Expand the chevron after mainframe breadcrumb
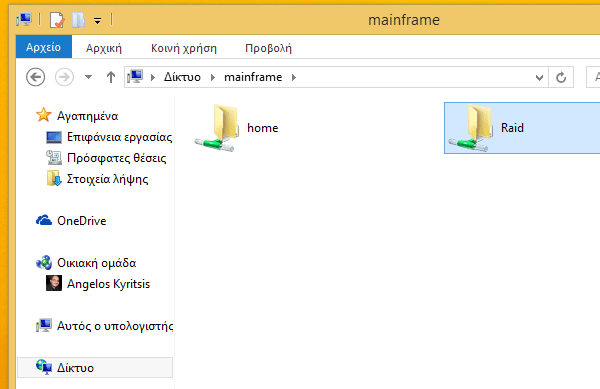 294,77
